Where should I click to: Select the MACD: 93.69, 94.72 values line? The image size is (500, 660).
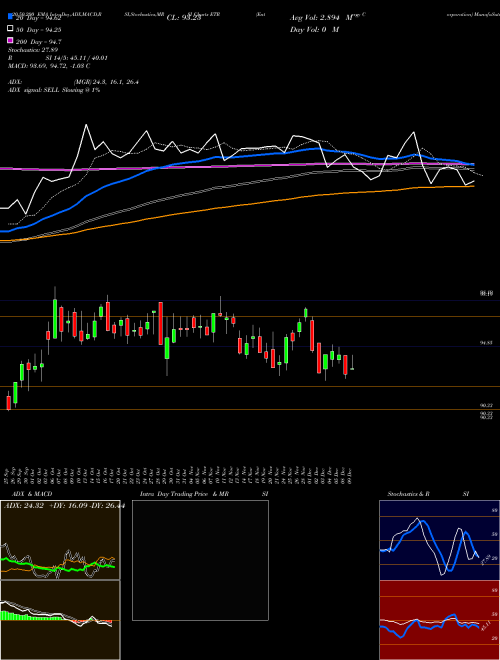click(x=49, y=66)
